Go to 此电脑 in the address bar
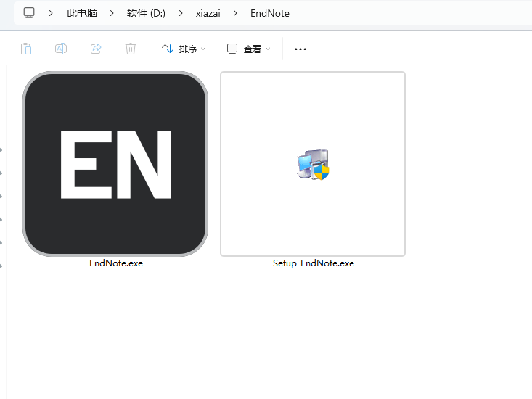The height and width of the screenshot is (399, 532). pyautogui.click(x=82, y=13)
